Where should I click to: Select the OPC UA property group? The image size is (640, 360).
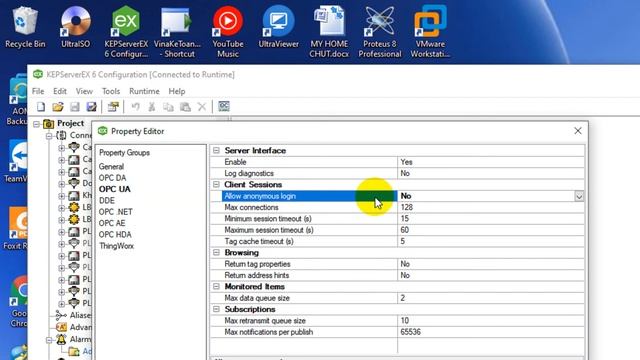coord(115,189)
